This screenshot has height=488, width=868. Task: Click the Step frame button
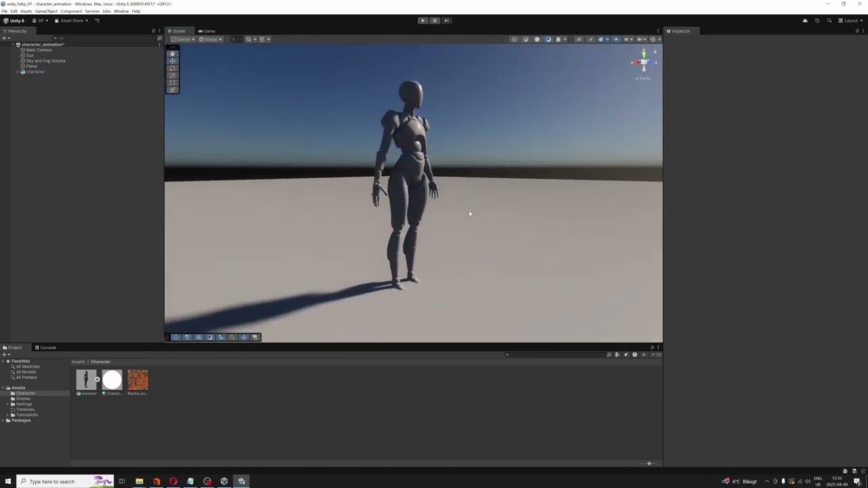(x=446, y=20)
